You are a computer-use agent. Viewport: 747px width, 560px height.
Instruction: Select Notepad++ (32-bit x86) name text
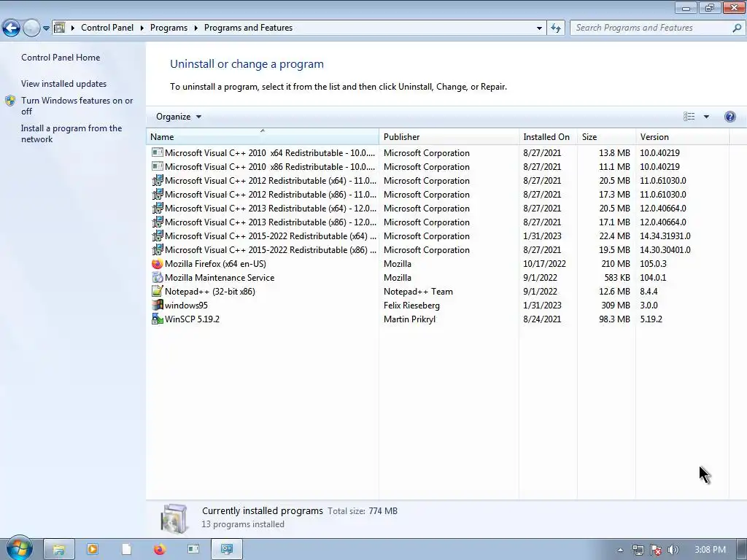210,292
